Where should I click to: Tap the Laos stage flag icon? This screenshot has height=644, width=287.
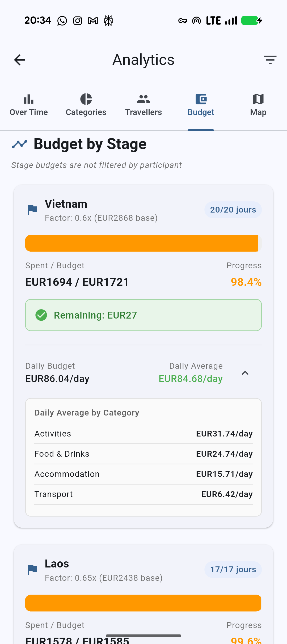[32, 570]
